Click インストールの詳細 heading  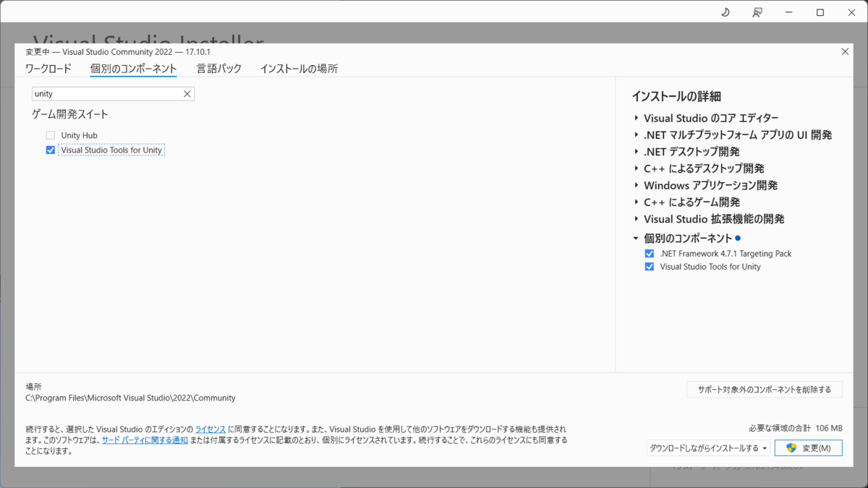676,97
